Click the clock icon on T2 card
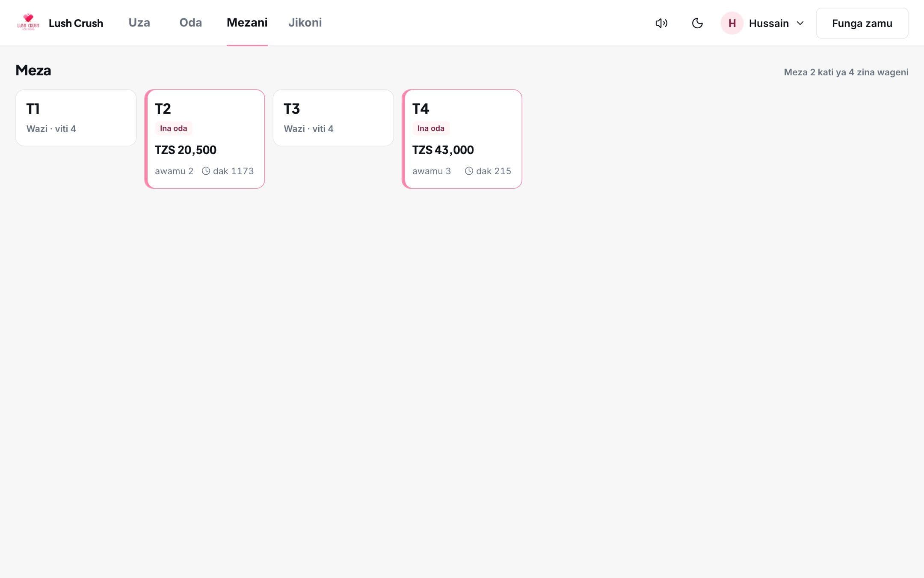924x578 pixels. click(x=206, y=171)
